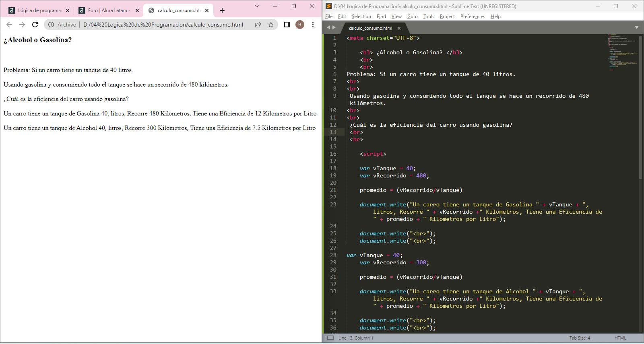Close the Lógica de programación tab
The height and width of the screenshot is (344, 644).
(x=67, y=10)
